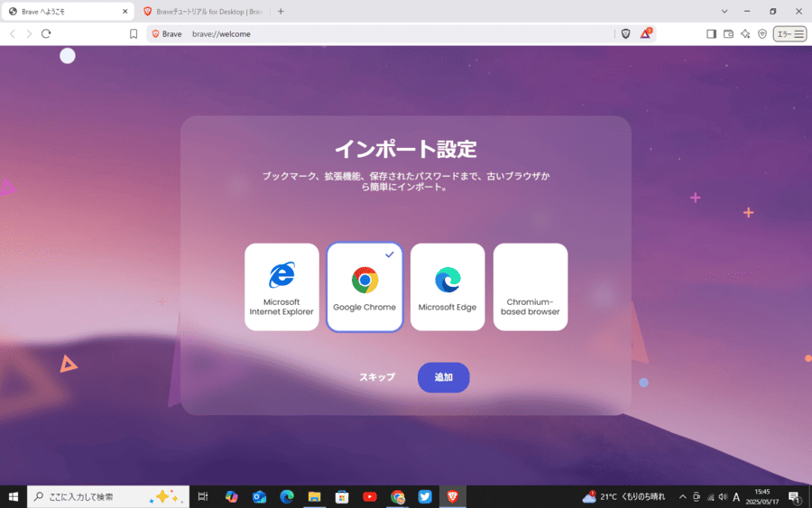Toggle the IME input mode A indicator
The width and height of the screenshot is (812, 508).
pyautogui.click(x=736, y=497)
